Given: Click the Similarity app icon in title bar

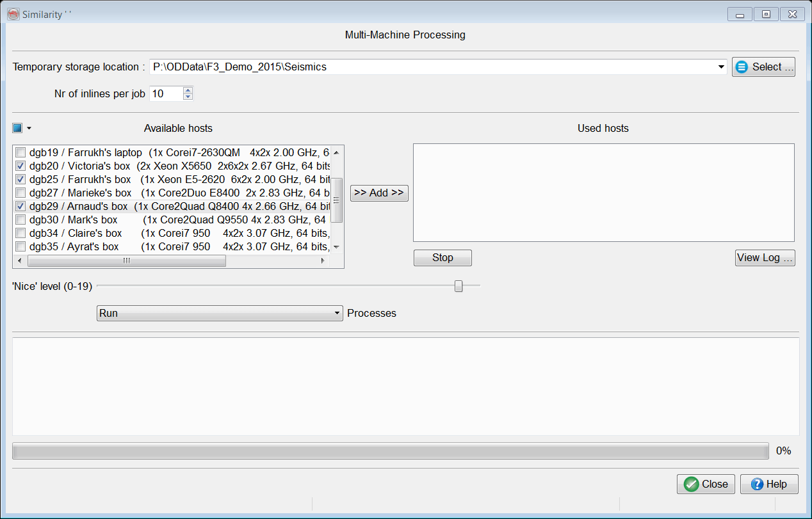Looking at the screenshot, I should click(x=13, y=13).
